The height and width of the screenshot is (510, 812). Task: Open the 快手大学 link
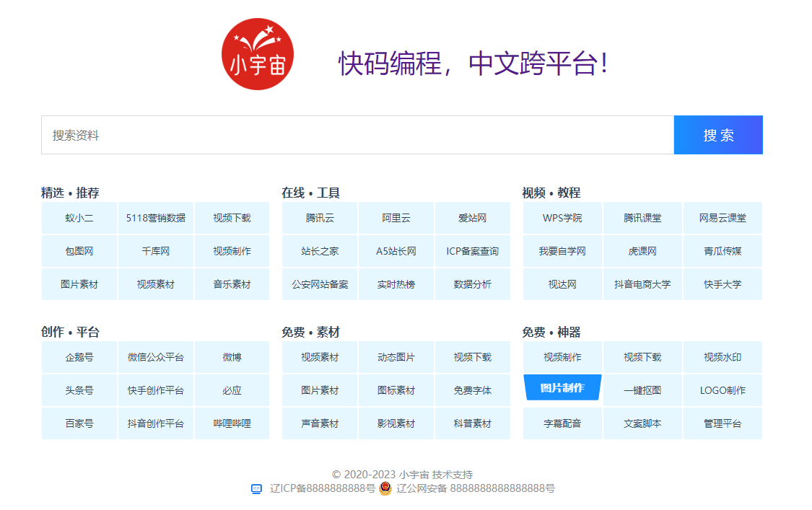click(723, 284)
